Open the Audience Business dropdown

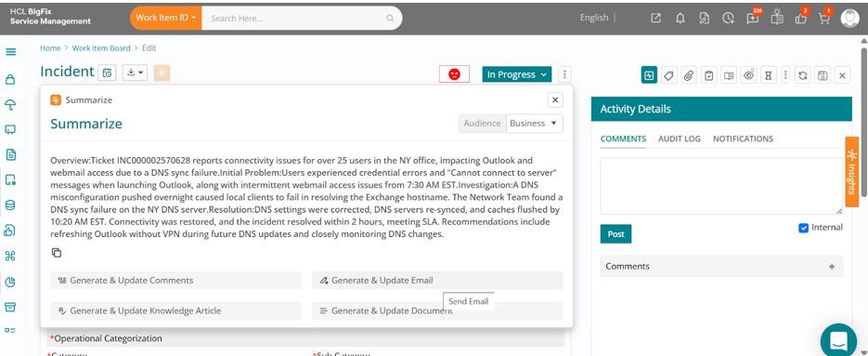tap(534, 123)
